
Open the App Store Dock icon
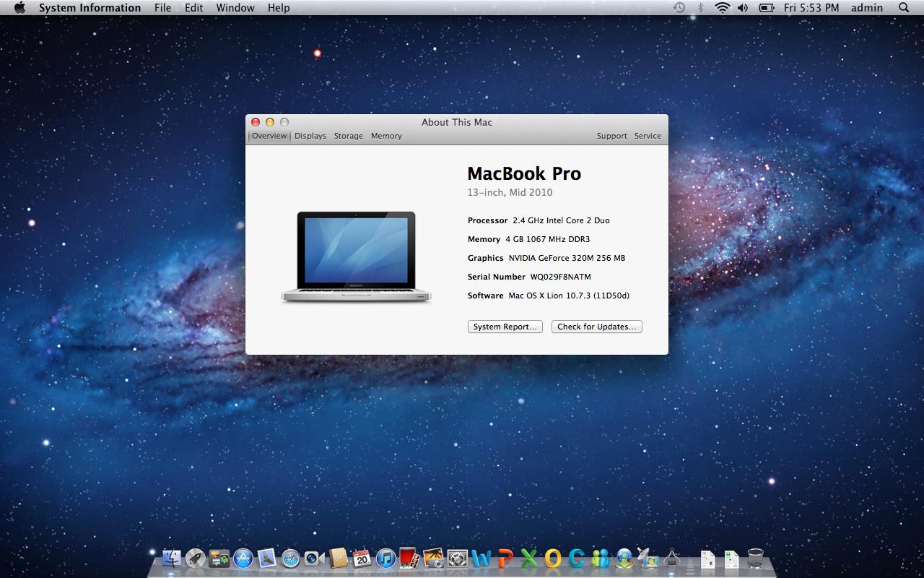(x=243, y=558)
